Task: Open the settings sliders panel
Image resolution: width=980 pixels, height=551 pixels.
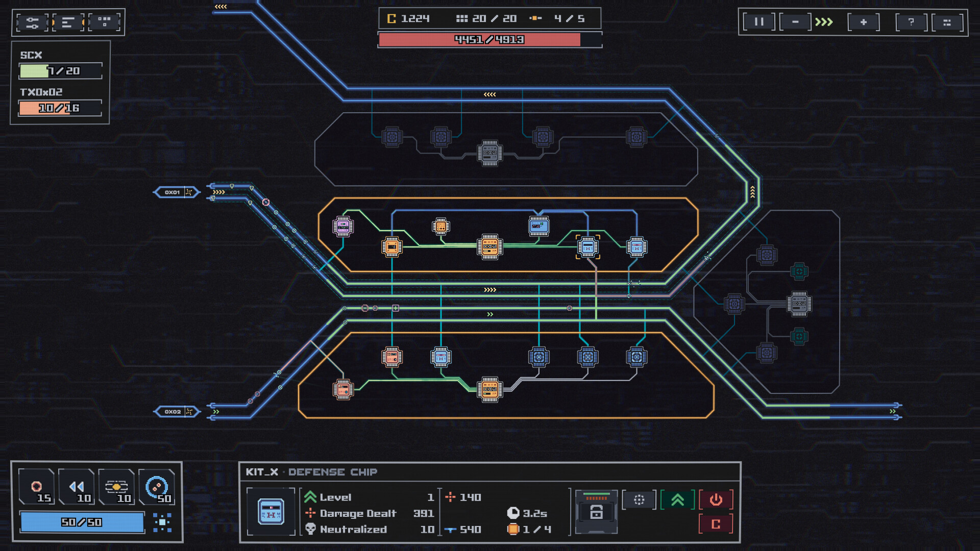Action: (x=32, y=22)
